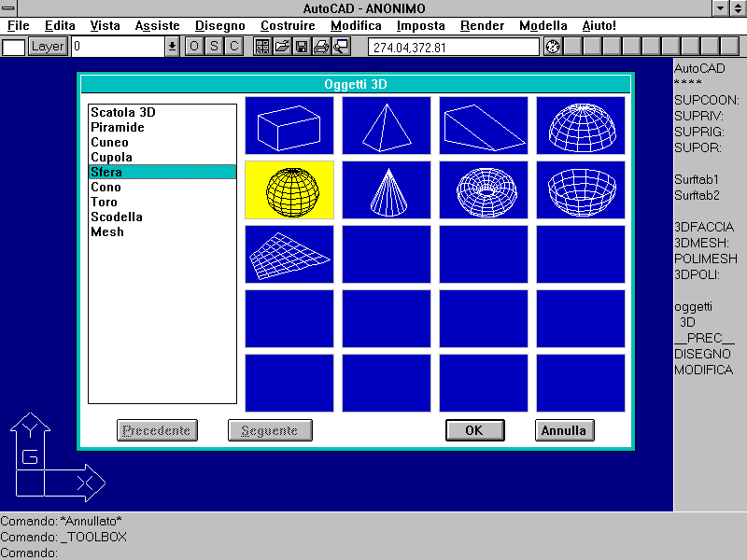The height and width of the screenshot is (560, 747).
Task: Select the 3D box thumbnail
Action: tap(289, 126)
